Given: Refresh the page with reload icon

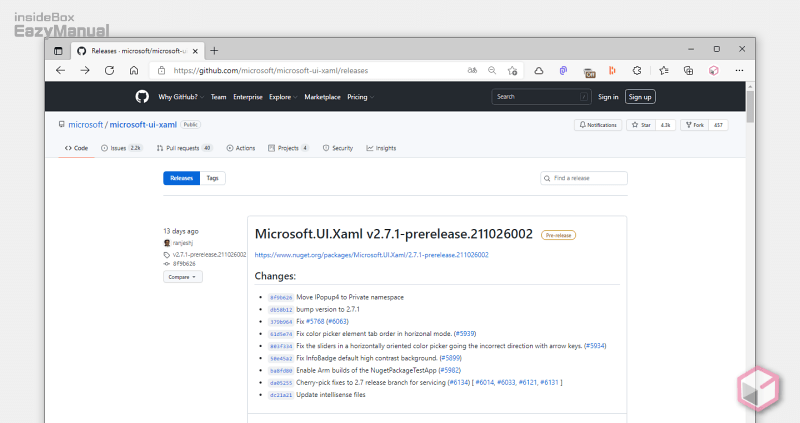Looking at the screenshot, I should [109, 71].
